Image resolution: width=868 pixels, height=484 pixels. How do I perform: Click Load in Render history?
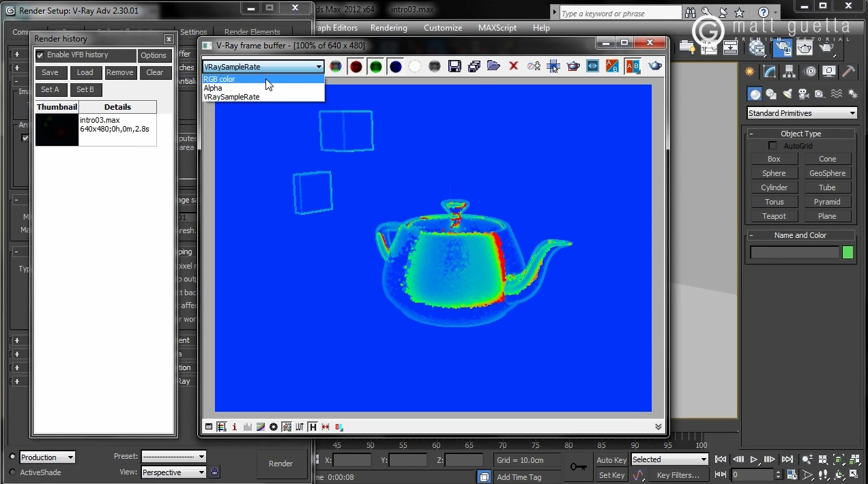pos(85,72)
